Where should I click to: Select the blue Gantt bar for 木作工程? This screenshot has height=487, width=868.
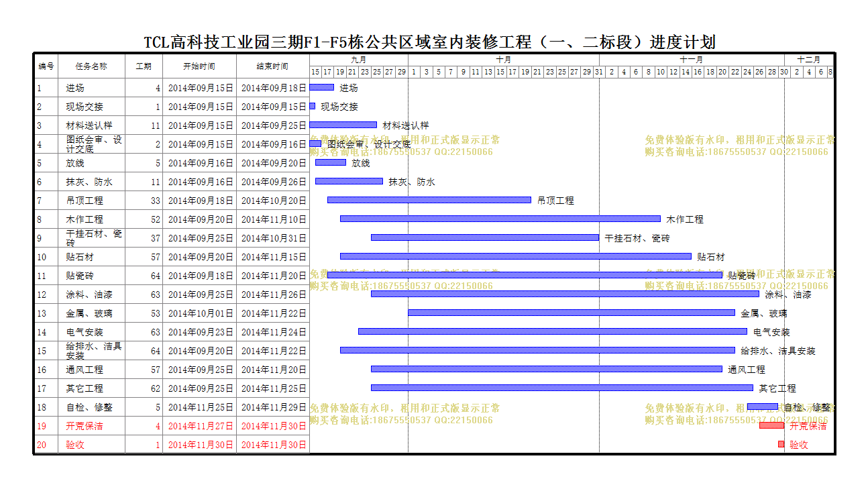click(500, 219)
